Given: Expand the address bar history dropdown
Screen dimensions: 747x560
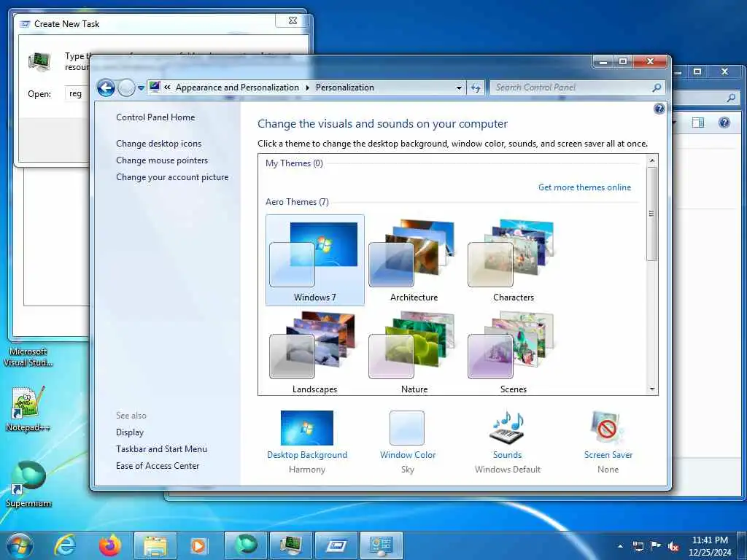Looking at the screenshot, I should pos(459,87).
